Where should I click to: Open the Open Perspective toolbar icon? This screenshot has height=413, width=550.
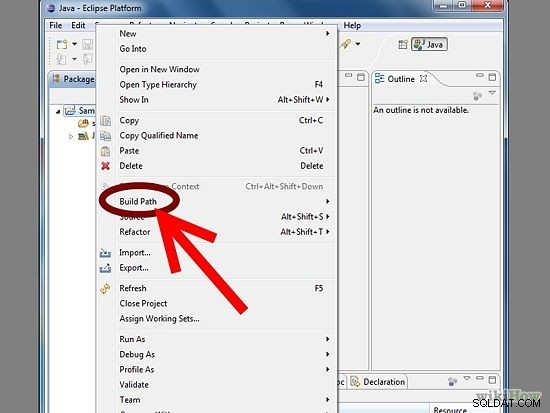(x=403, y=44)
